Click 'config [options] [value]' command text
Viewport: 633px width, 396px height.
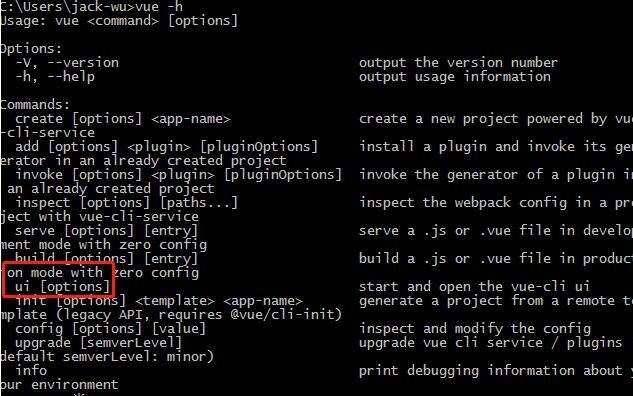pyautogui.click(x=111, y=329)
